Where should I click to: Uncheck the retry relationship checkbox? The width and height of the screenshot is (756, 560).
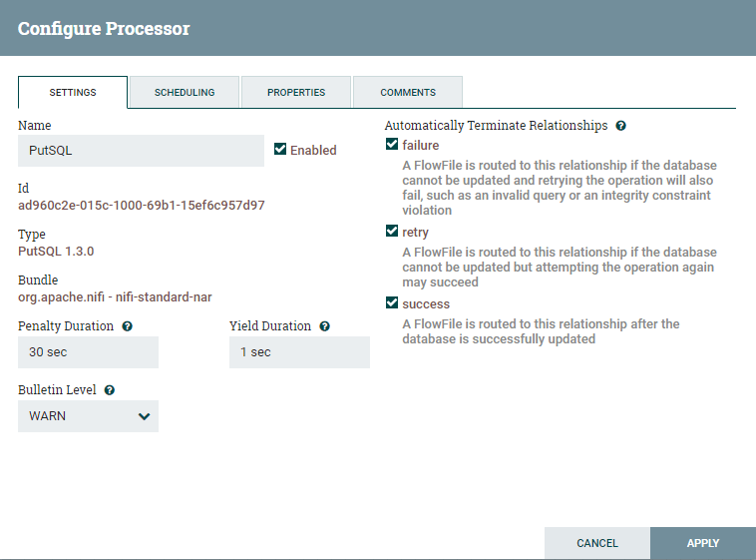(x=392, y=232)
